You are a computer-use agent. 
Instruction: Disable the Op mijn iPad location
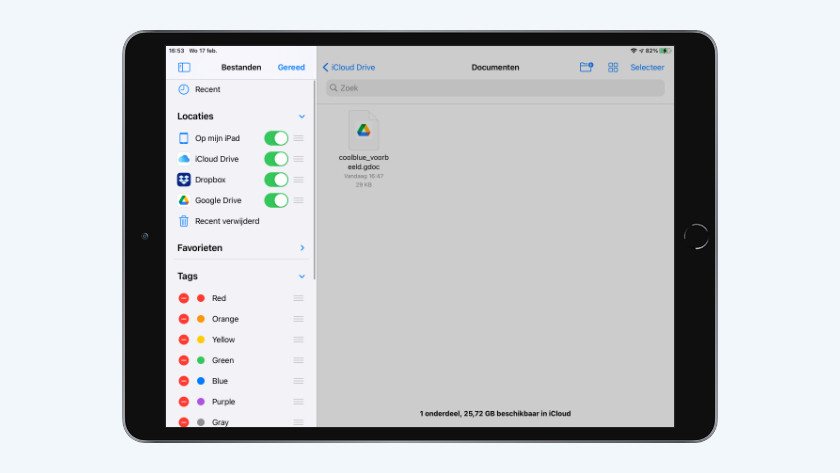[276, 138]
